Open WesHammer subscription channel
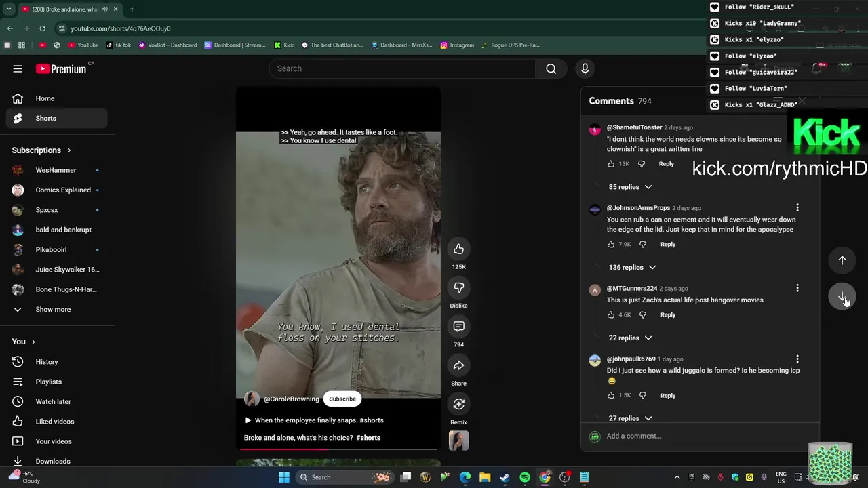The width and height of the screenshot is (868, 488). click(x=57, y=171)
